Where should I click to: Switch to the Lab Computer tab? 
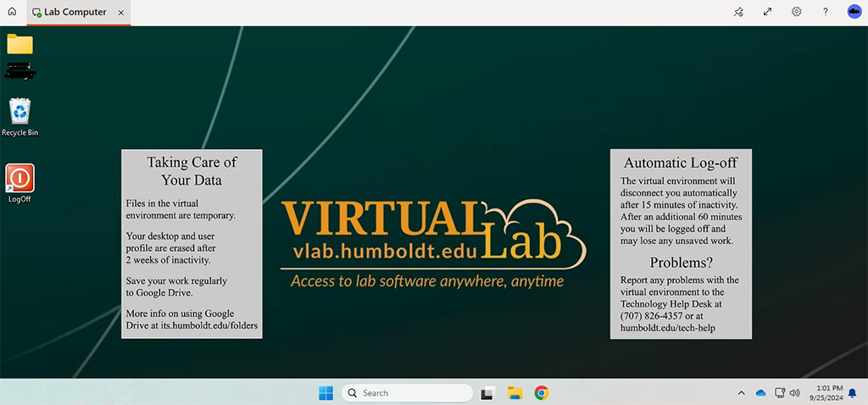(x=79, y=12)
